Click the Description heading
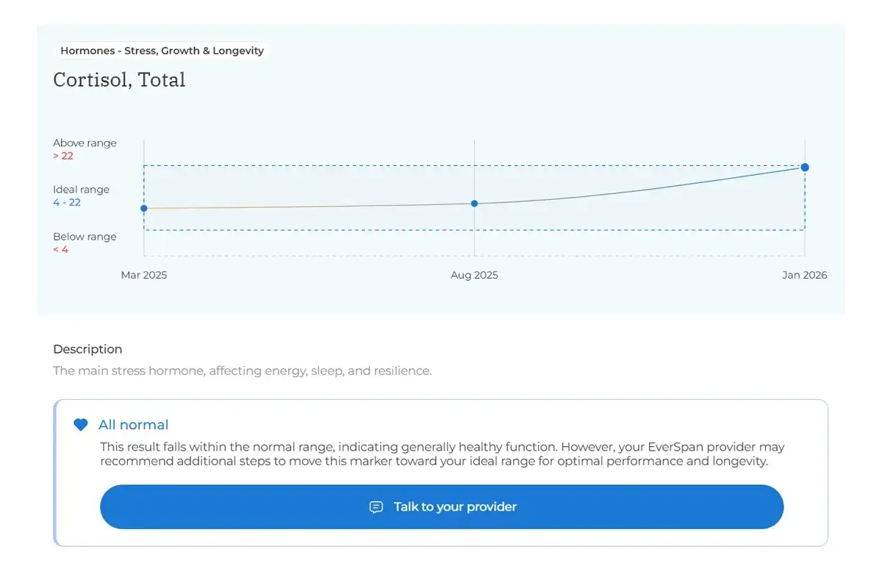 (x=87, y=349)
